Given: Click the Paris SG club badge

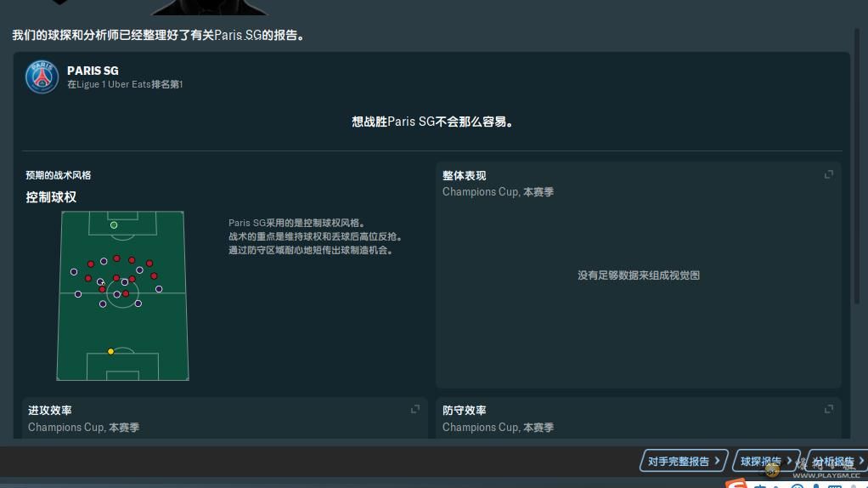Looking at the screenshot, I should pyautogui.click(x=42, y=77).
